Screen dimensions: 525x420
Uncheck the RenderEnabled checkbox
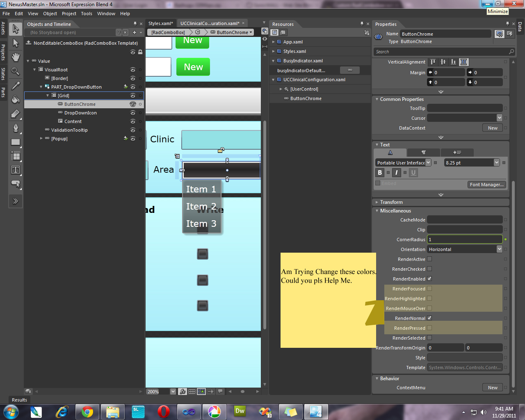[429, 278]
